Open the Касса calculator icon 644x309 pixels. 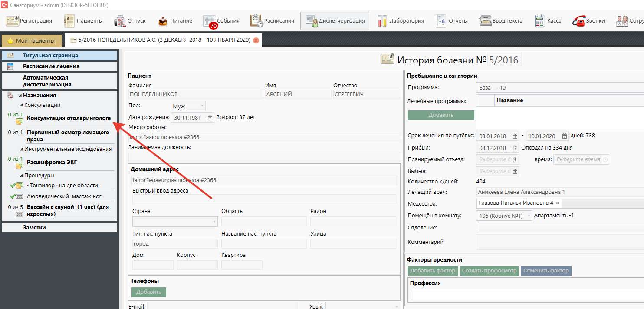539,21
